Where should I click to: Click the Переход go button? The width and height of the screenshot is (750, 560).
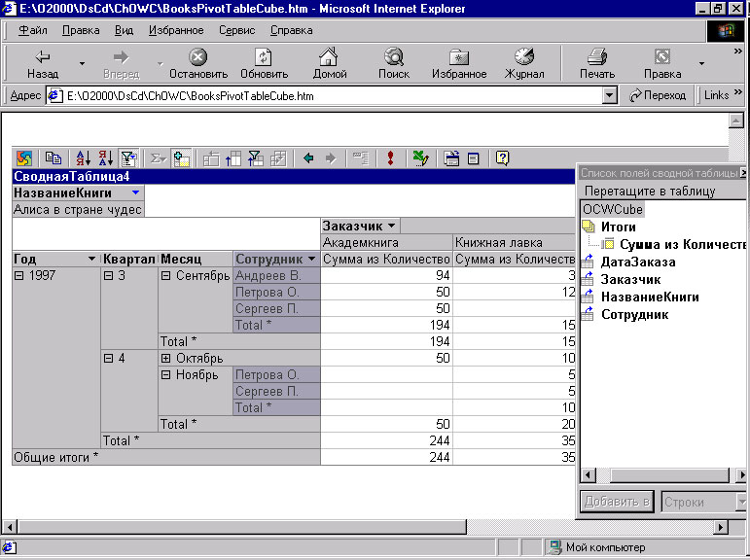pos(659,95)
